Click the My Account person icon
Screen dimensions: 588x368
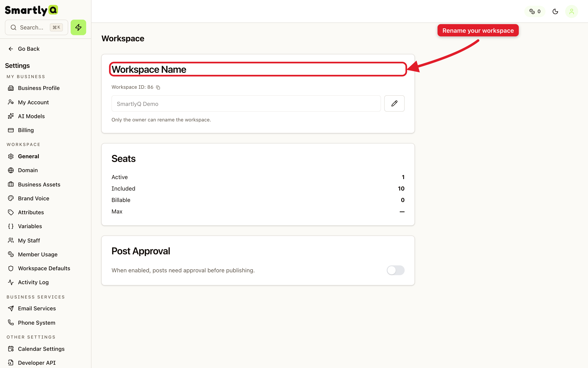[11, 102]
